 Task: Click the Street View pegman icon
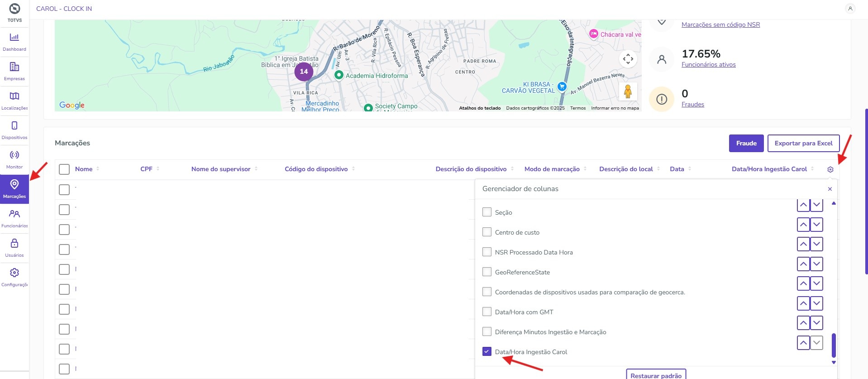click(628, 91)
